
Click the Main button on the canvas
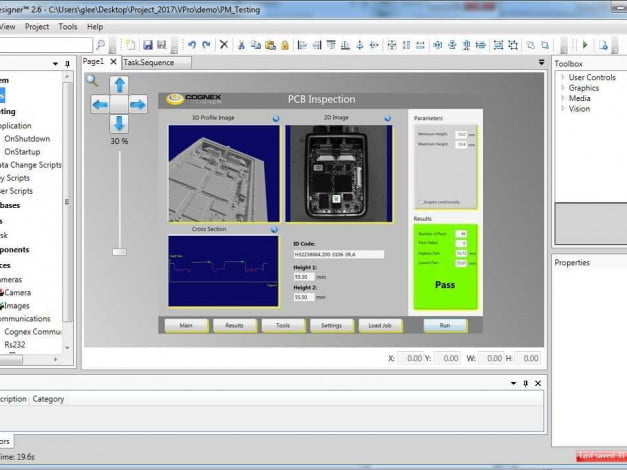coord(186,326)
